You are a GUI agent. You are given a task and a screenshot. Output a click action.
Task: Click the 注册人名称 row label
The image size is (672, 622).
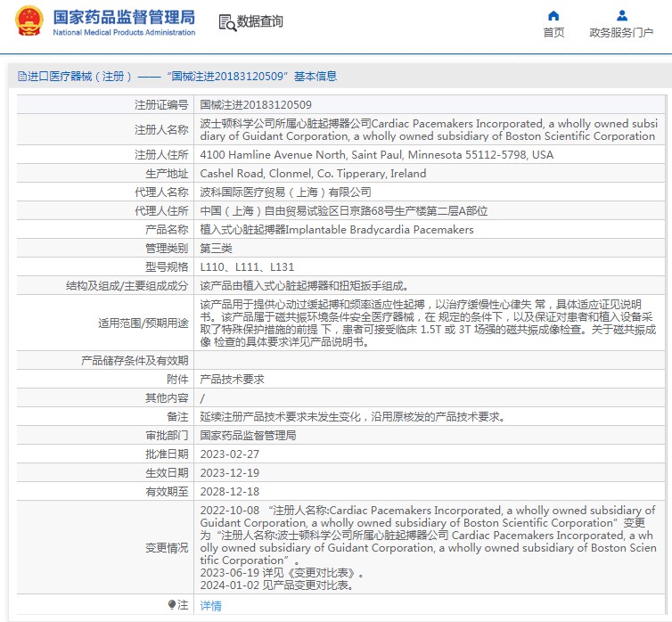[161, 130]
